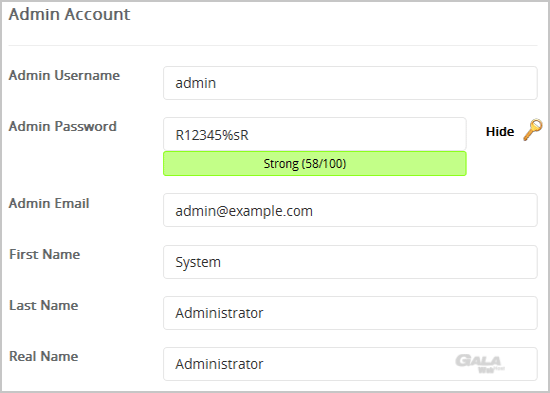550x393 pixels.
Task: Click the 'admin' text in username field
Action: 195,83
